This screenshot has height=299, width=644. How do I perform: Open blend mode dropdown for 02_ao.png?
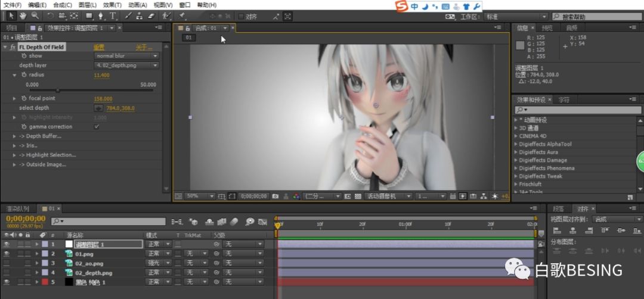click(x=158, y=263)
